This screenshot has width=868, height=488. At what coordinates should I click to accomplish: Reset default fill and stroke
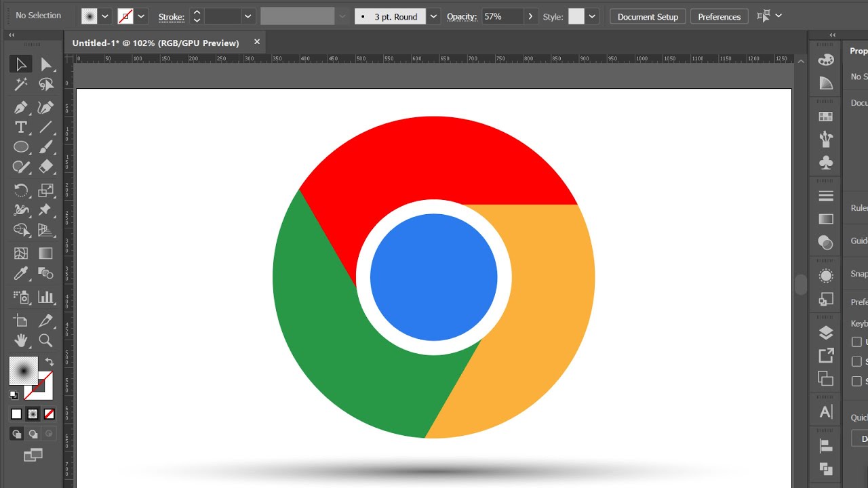point(14,394)
